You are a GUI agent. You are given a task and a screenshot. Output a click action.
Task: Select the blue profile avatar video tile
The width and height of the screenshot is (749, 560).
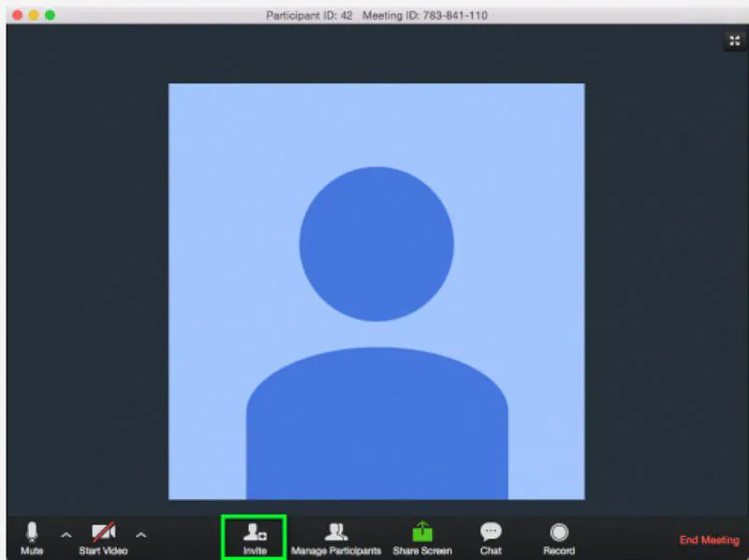[x=376, y=291]
